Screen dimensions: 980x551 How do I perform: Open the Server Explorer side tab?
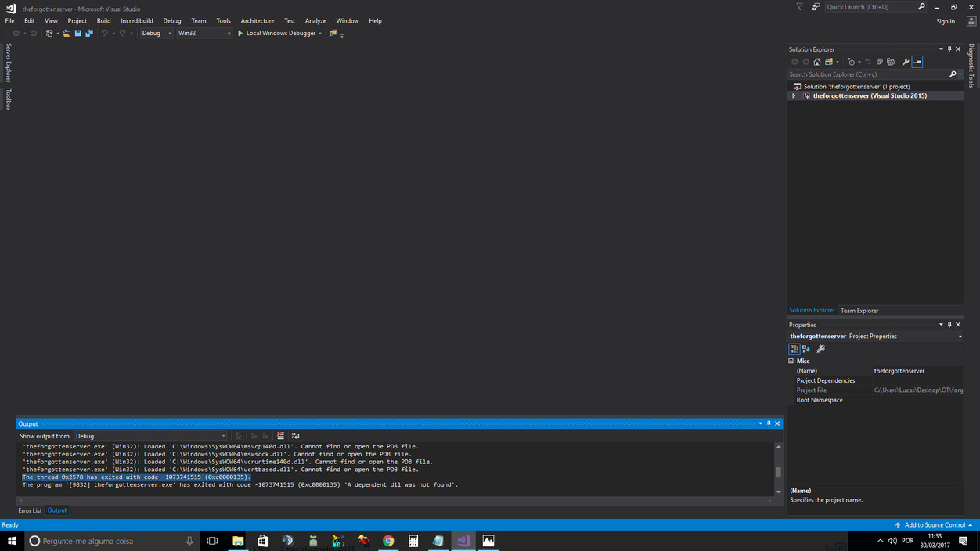[x=9, y=63]
